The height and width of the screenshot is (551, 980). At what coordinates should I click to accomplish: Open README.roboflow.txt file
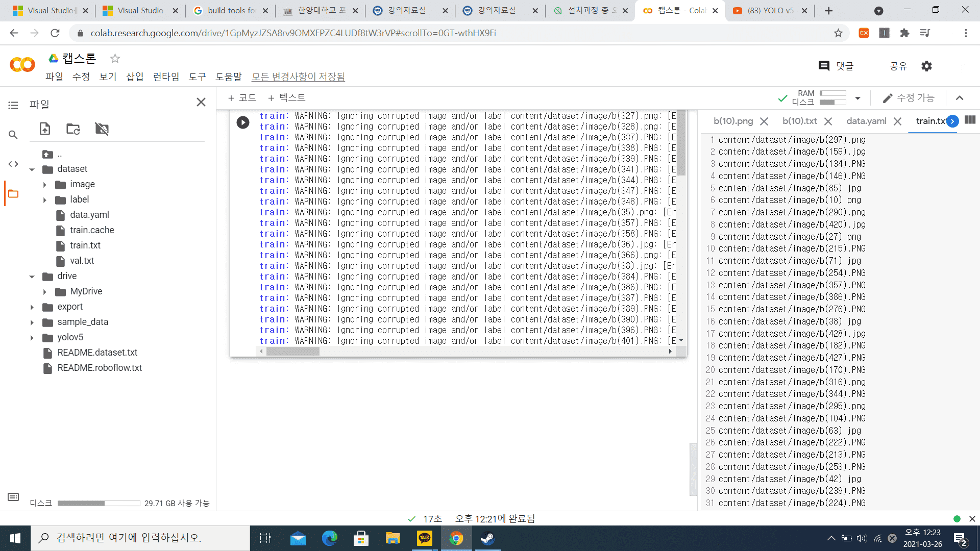[x=100, y=368]
